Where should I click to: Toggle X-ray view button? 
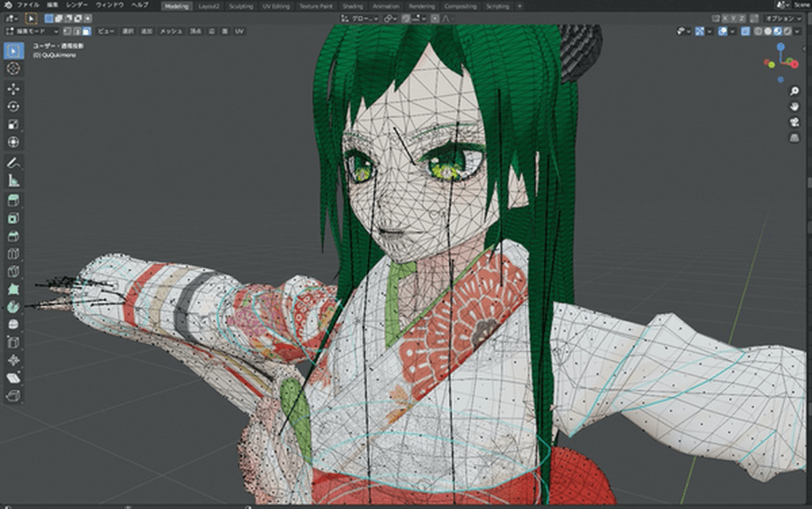click(x=745, y=31)
